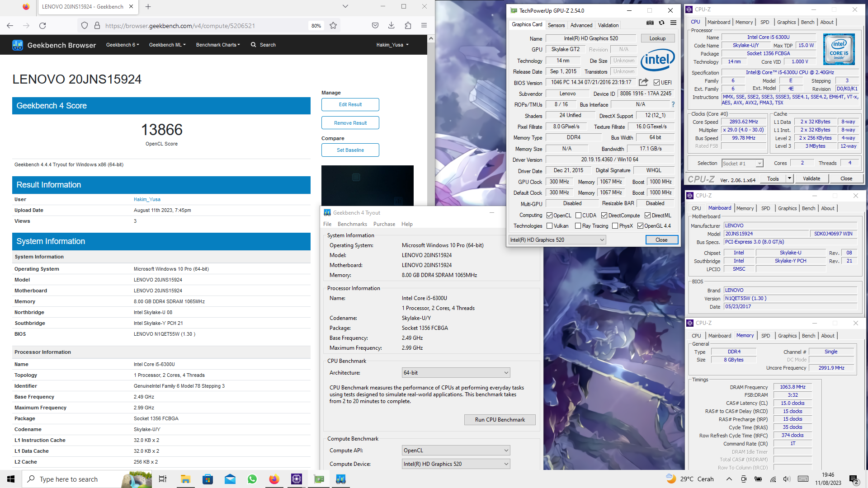Open a new Firefox tab
The width and height of the screenshot is (868, 488).
[x=148, y=7]
